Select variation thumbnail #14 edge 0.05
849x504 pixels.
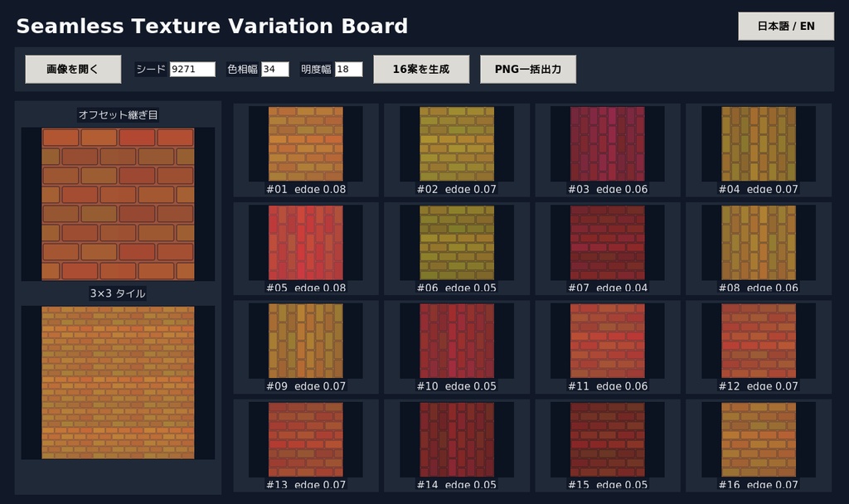(457, 439)
